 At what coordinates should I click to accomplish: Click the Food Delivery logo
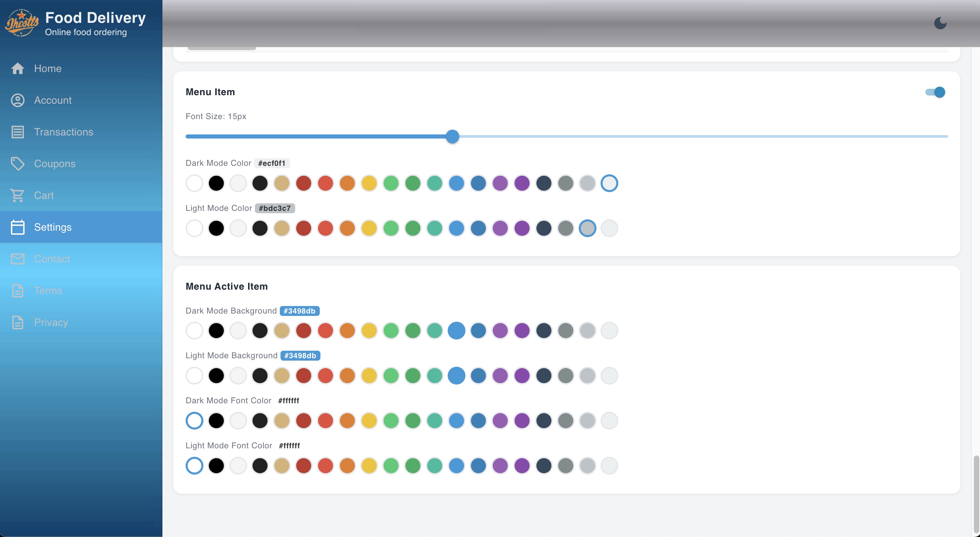pos(22,23)
